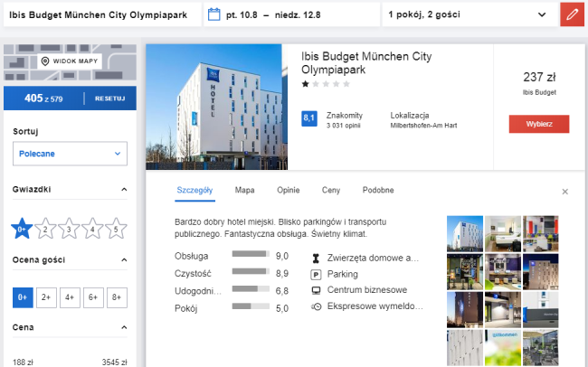Open the Polecane sort dropdown
The height and width of the screenshot is (367, 588).
click(x=70, y=154)
